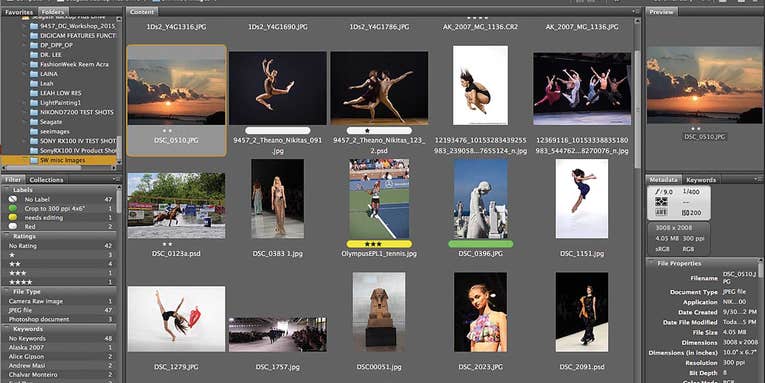Click the Preview panel tab

[x=662, y=12]
